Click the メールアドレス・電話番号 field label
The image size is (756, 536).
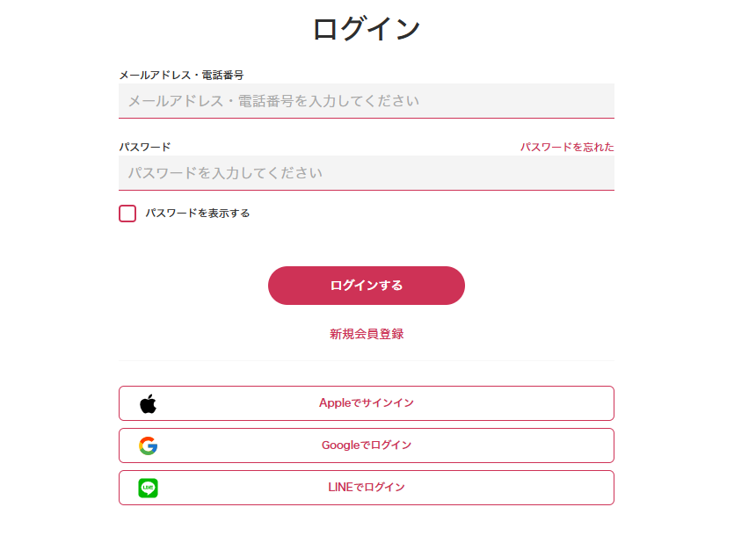tap(181, 76)
